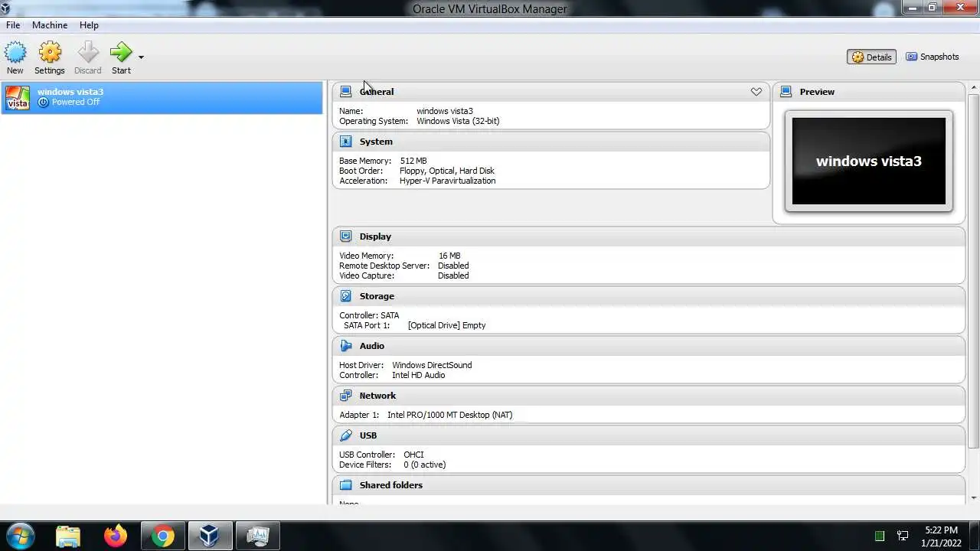The height and width of the screenshot is (551, 980).
Task: Select the windows vista3 VM icon
Action: 18,98
